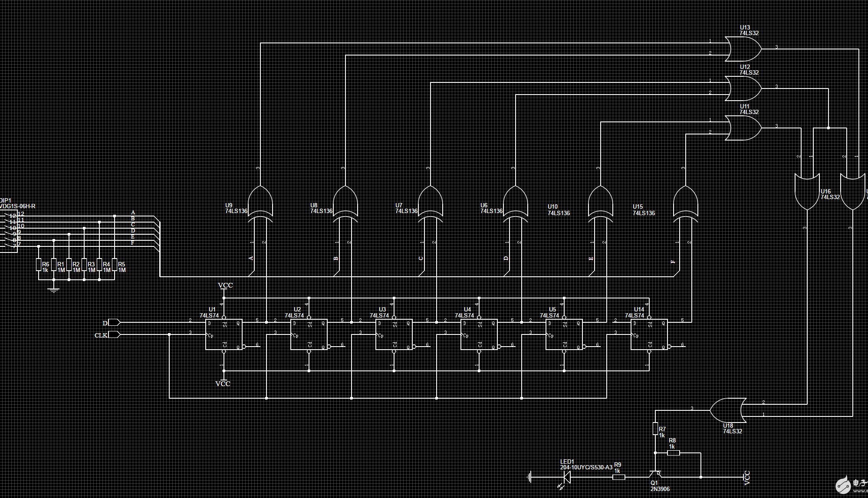The height and width of the screenshot is (498, 868).
Task: Select the R1 1M resistor
Action: pyautogui.click(x=54, y=265)
